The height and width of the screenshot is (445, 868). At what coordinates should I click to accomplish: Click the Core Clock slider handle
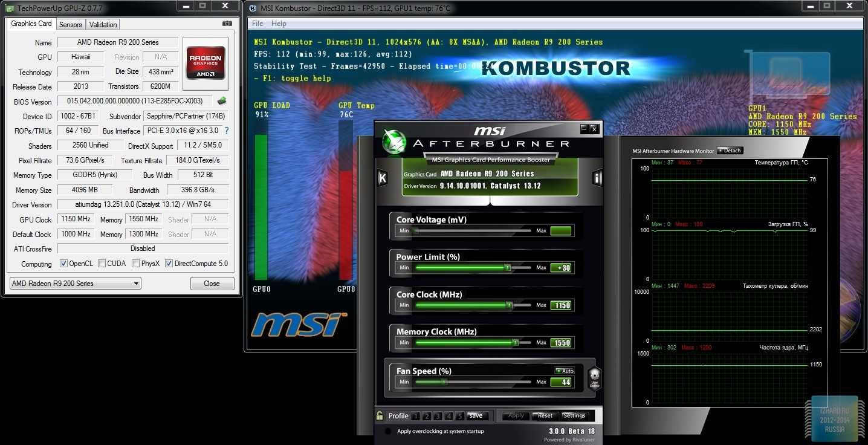tap(509, 305)
